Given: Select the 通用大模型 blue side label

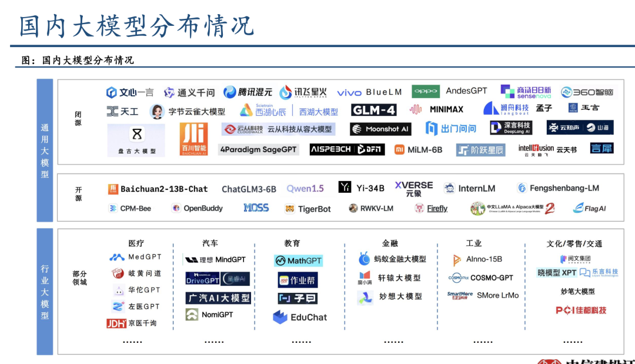Looking at the screenshot, I should (45, 150).
